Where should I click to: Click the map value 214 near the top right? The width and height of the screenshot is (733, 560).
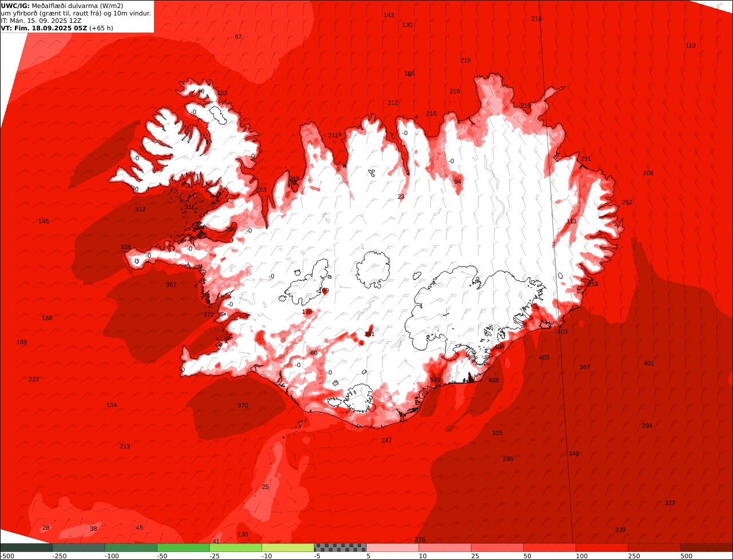tap(537, 18)
